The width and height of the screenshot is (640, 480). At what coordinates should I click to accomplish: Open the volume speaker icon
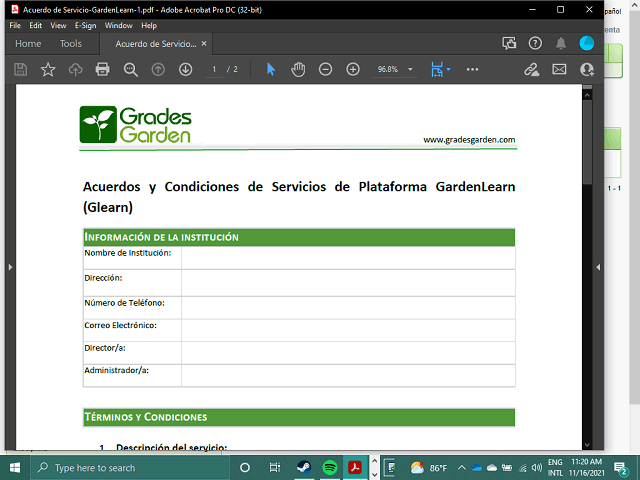(537, 468)
